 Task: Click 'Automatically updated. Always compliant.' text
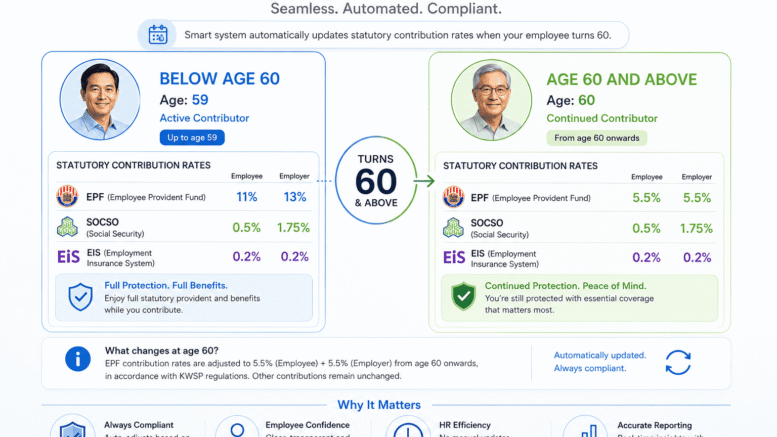tap(600, 362)
